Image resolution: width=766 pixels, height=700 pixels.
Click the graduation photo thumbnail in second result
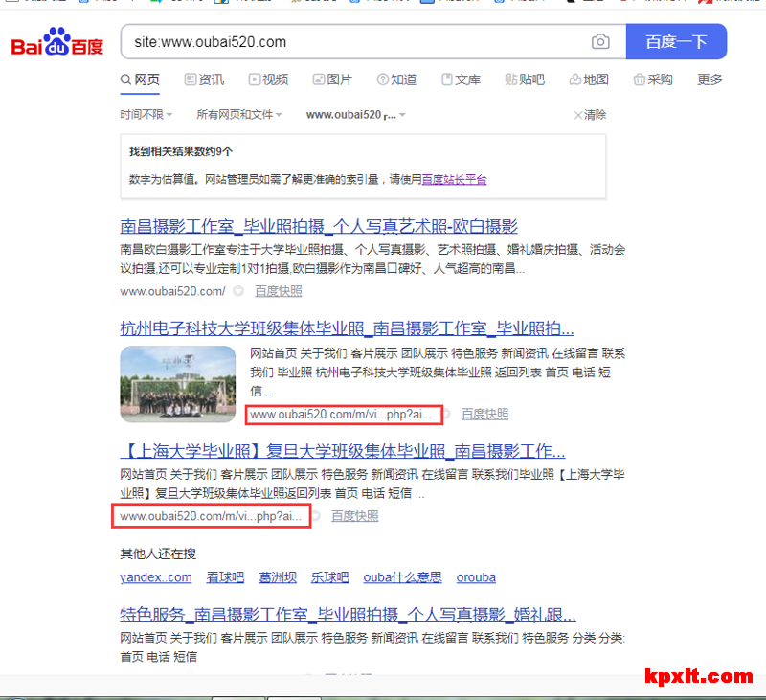click(178, 384)
